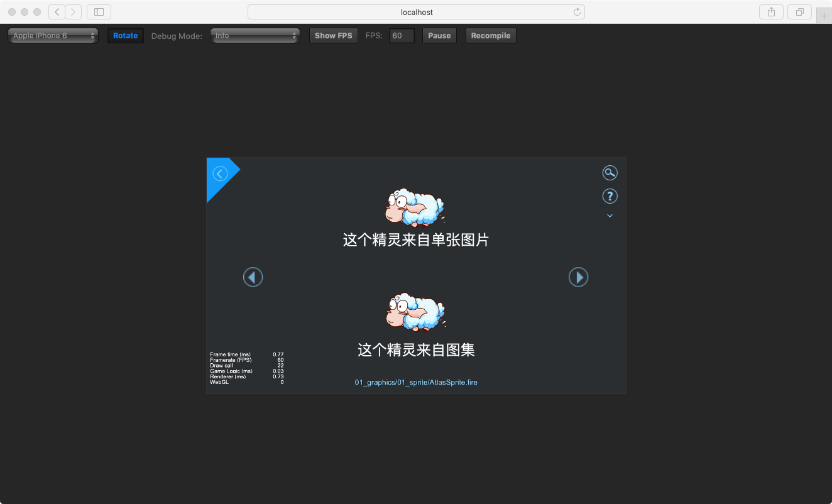Toggle the Safari sidebar icon
This screenshot has width=832, height=504.
(99, 12)
